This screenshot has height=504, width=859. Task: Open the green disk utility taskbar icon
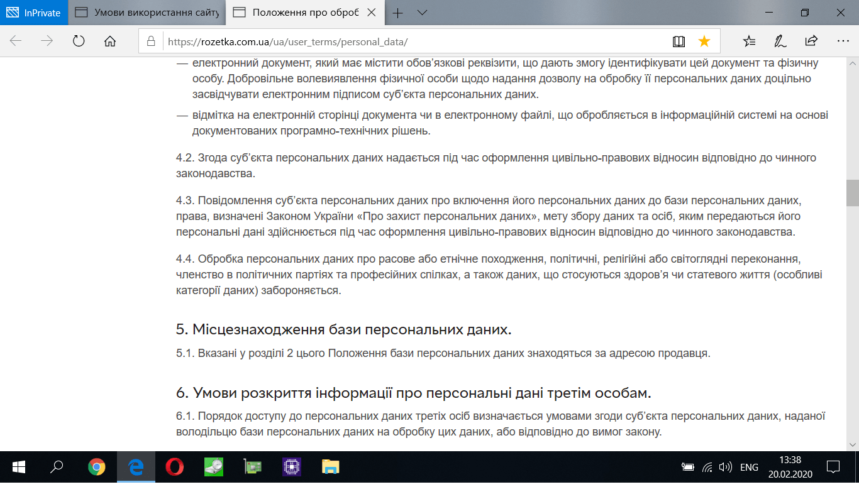[214, 467]
